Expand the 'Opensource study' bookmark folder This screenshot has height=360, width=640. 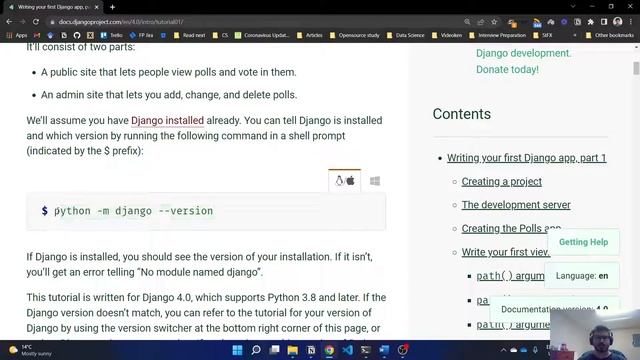(355, 36)
